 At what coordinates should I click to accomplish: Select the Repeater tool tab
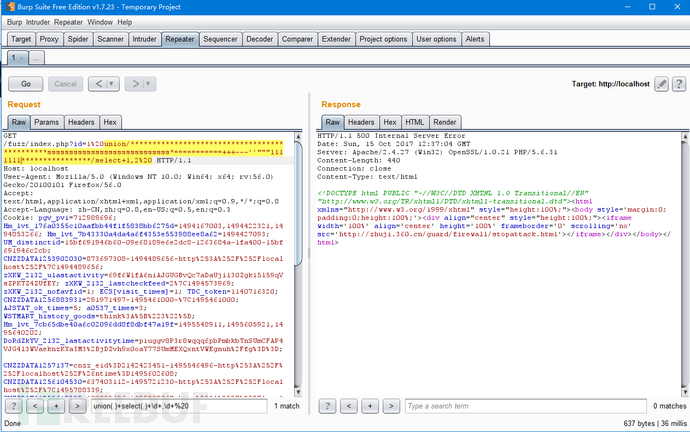coord(180,39)
